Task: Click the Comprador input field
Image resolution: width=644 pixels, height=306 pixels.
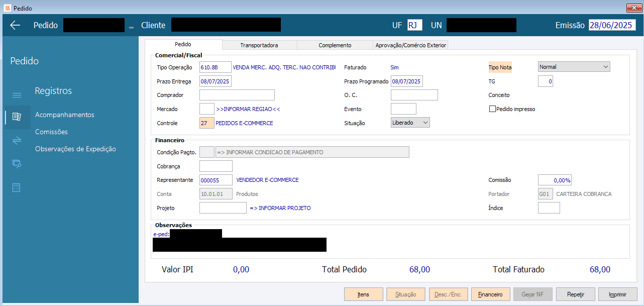Action: pyautogui.click(x=237, y=95)
